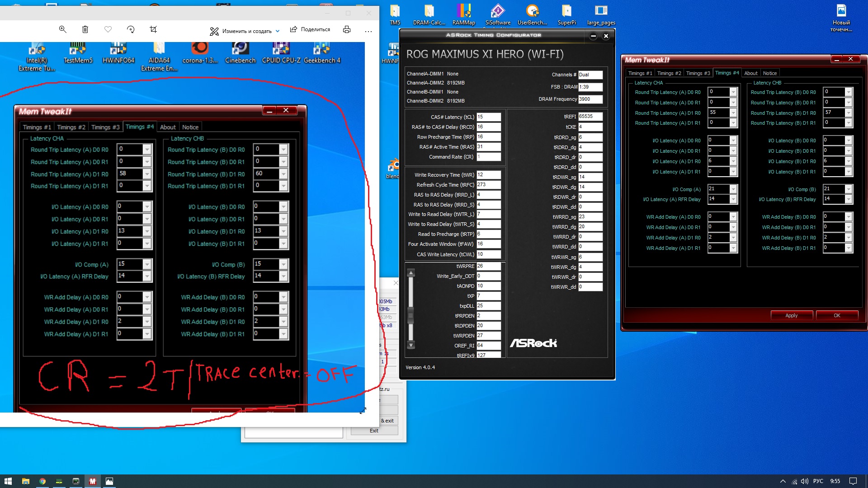868x488 pixels.
Task: Click the OK button in Mem TweakIt
Action: 837,315
